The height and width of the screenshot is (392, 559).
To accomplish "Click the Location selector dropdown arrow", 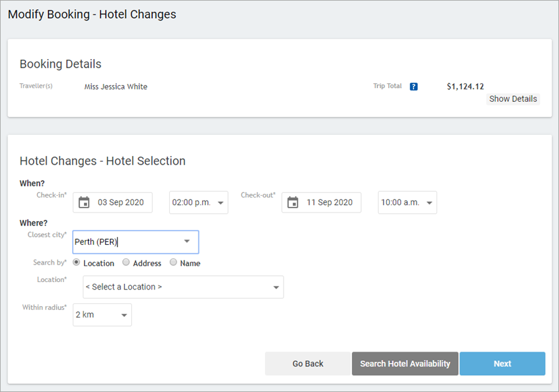I will coord(276,287).
